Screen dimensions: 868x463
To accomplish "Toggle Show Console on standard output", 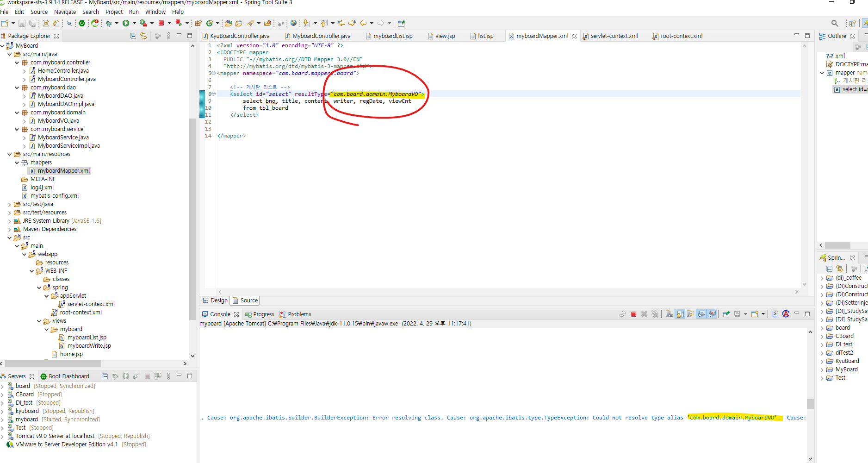I will click(702, 314).
